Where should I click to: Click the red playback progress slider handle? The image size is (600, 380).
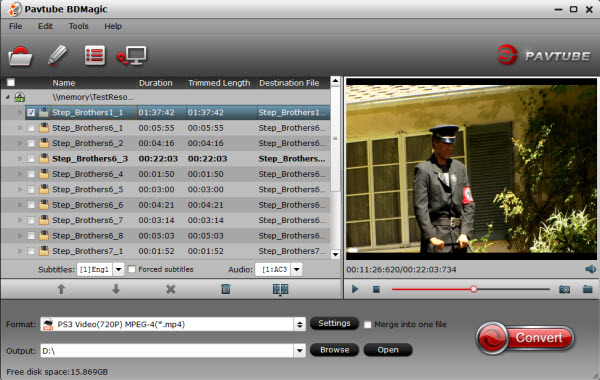(x=474, y=289)
